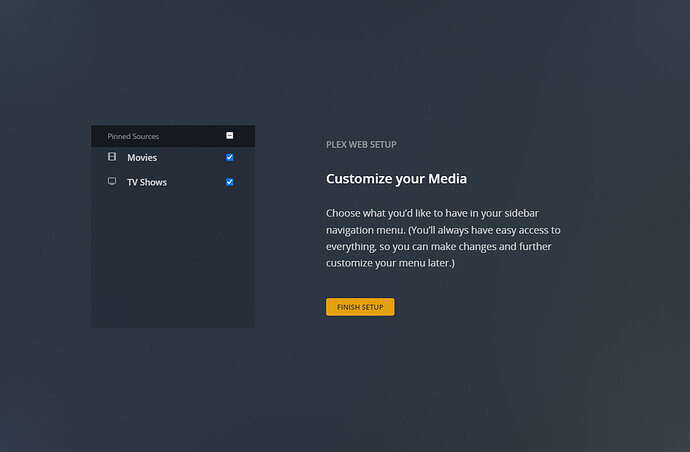Select the TV Shows label in list

(147, 182)
